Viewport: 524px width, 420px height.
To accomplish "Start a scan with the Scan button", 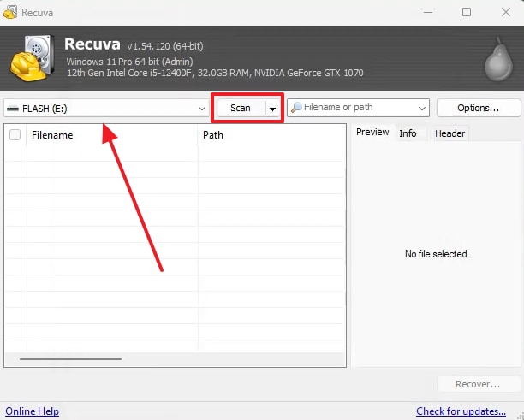I will [x=241, y=108].
